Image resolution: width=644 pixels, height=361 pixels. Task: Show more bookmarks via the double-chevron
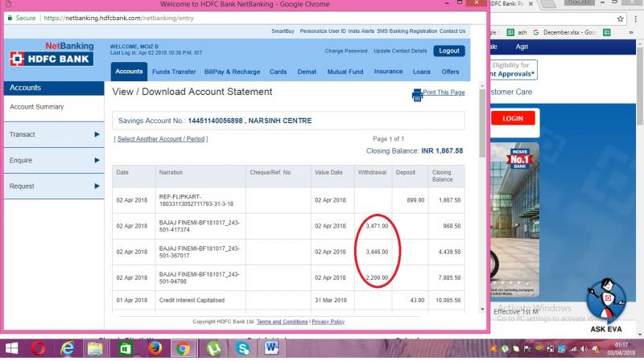(631, 32)
